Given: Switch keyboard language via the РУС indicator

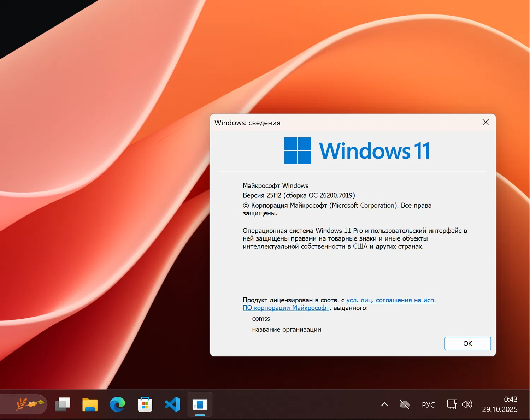Looking at the screenshot, I should click(428, 404).
